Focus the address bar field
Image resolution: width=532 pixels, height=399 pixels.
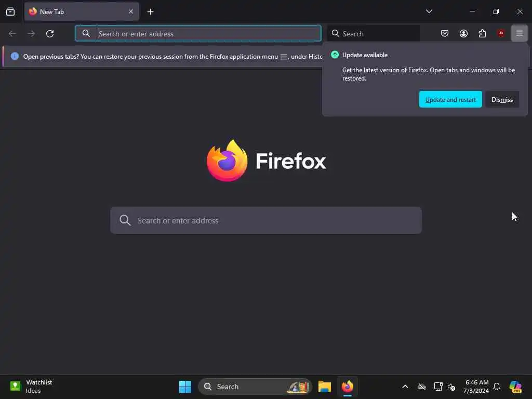(198, 33)
